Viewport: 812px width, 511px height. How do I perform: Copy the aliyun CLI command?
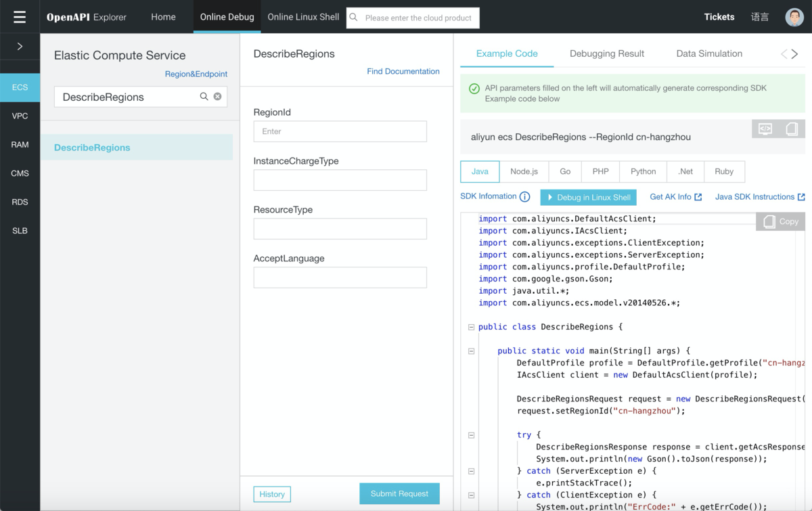pyautogui.click(x=791, y=129)
